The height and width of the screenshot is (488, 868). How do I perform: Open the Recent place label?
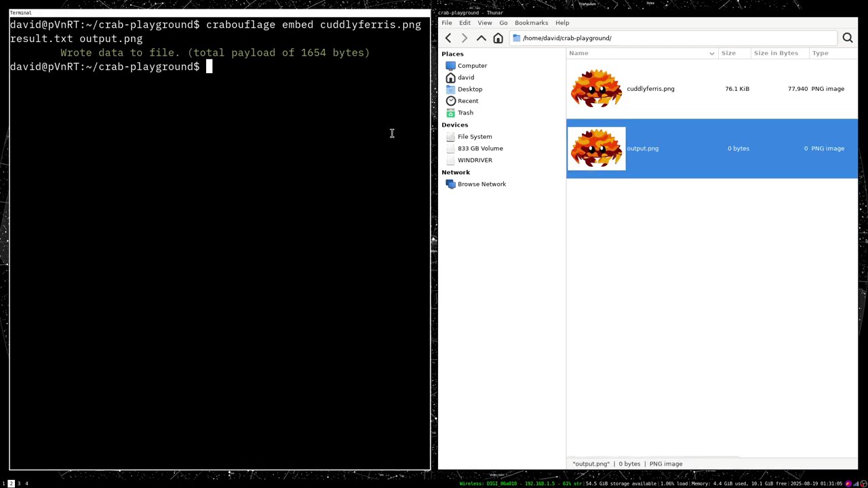pyautogui.click(x=468, y=101)
